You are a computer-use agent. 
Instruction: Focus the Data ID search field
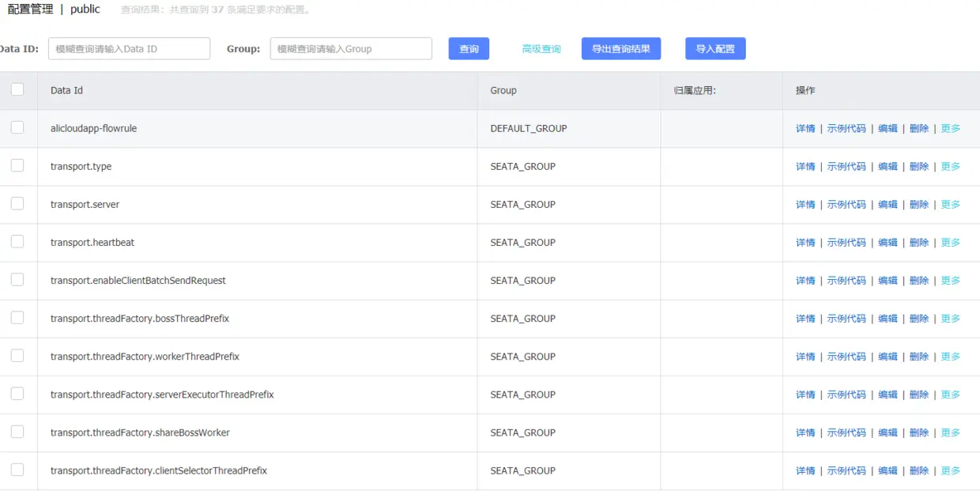pos(130,48)
